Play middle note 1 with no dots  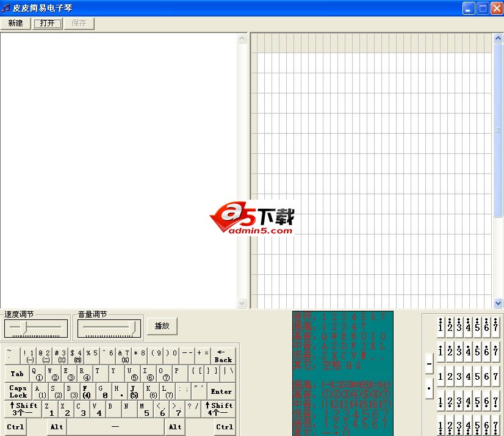pyautogui.click(x=441, y=376)
